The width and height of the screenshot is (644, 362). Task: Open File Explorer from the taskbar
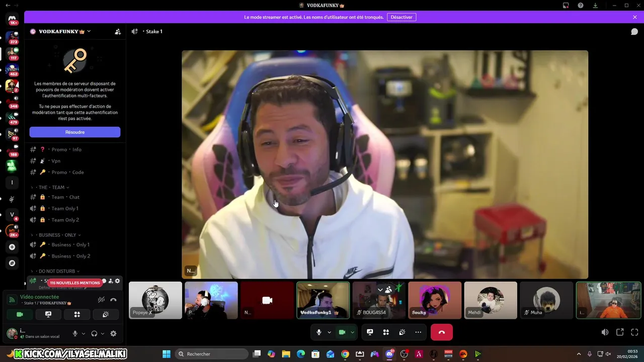[x=286, y=354]
